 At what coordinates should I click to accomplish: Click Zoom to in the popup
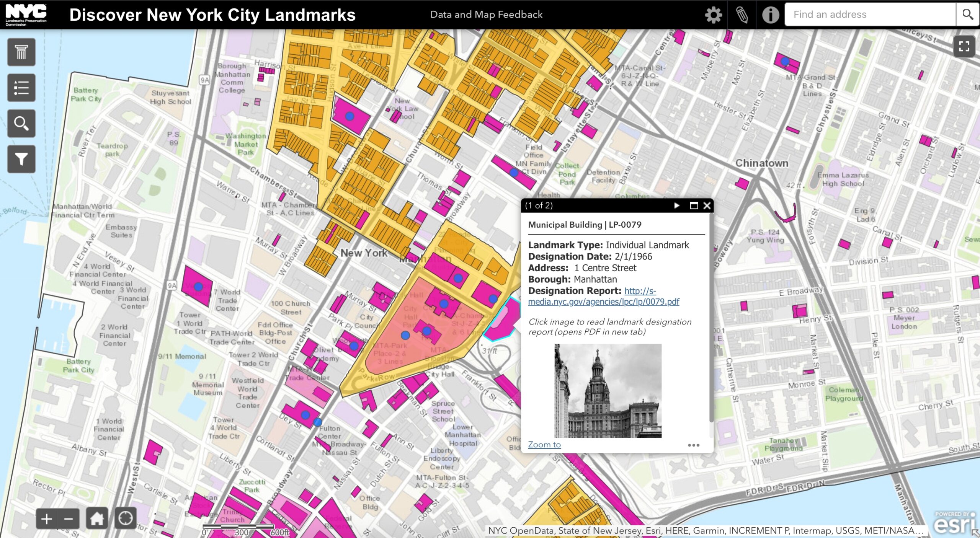click(544, 444)
